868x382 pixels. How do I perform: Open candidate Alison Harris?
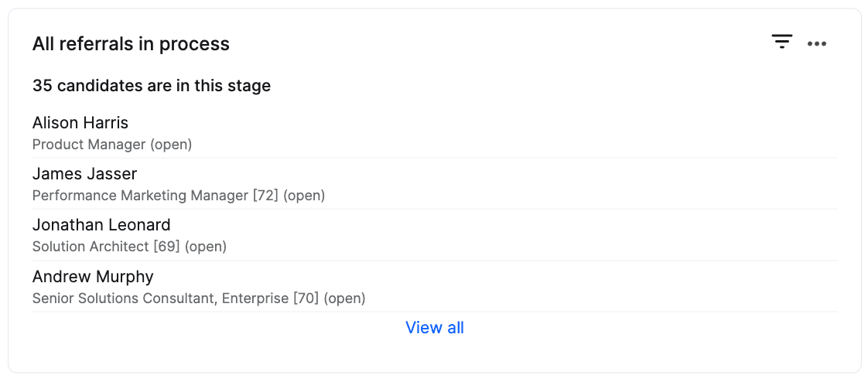click(80, 123)
